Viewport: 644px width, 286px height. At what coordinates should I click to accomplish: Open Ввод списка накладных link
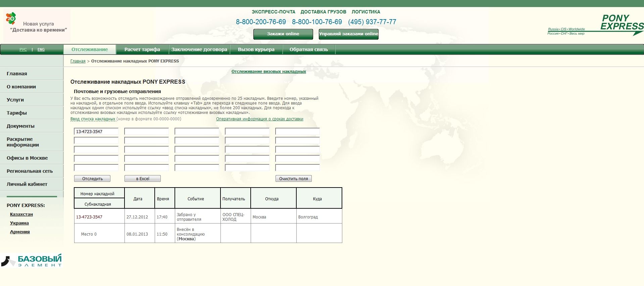click(x=93, y=119)
